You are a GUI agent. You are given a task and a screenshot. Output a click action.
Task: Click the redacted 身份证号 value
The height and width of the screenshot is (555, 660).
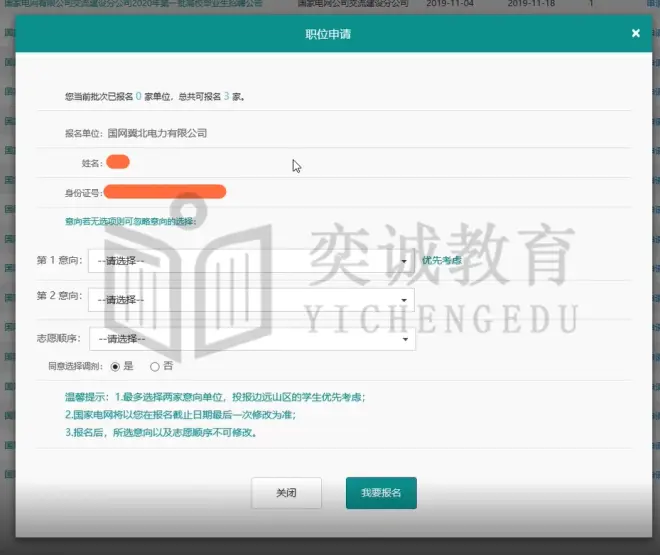[165, 191]
